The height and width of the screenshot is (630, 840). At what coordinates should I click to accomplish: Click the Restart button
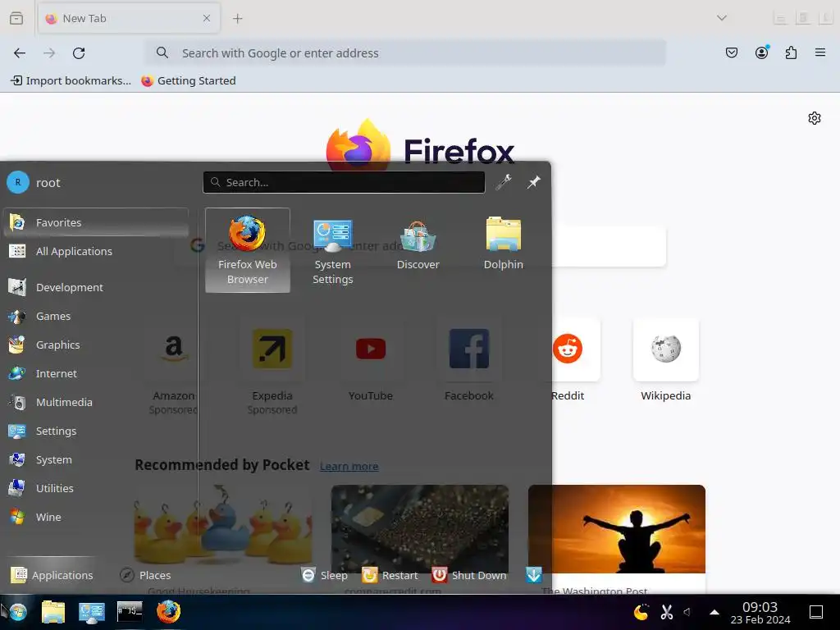(x=390, y=575)
